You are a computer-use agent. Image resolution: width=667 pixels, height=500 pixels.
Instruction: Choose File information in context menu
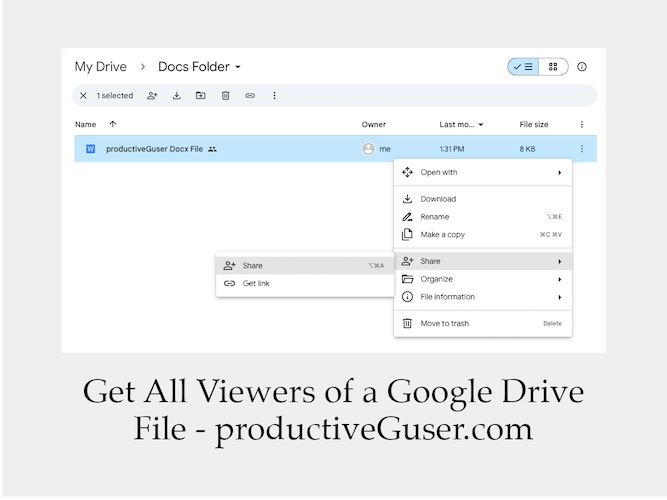click(483, 297)
